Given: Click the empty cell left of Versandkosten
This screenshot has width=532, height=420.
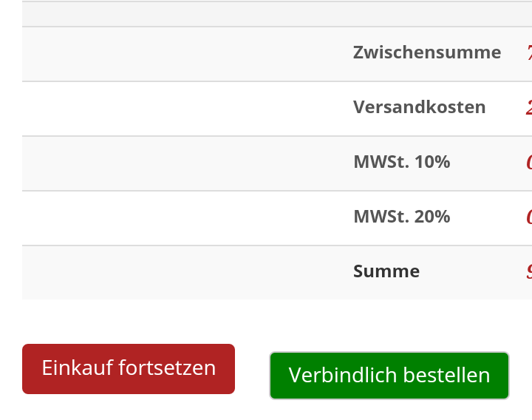Looking at the screenshot, I should point(185,108).
